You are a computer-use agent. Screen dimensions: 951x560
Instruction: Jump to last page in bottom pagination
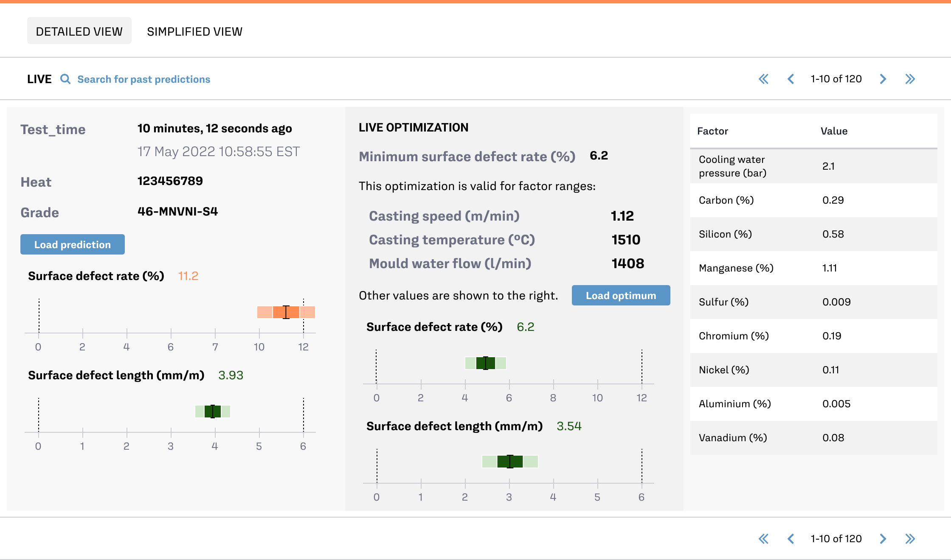910,539
